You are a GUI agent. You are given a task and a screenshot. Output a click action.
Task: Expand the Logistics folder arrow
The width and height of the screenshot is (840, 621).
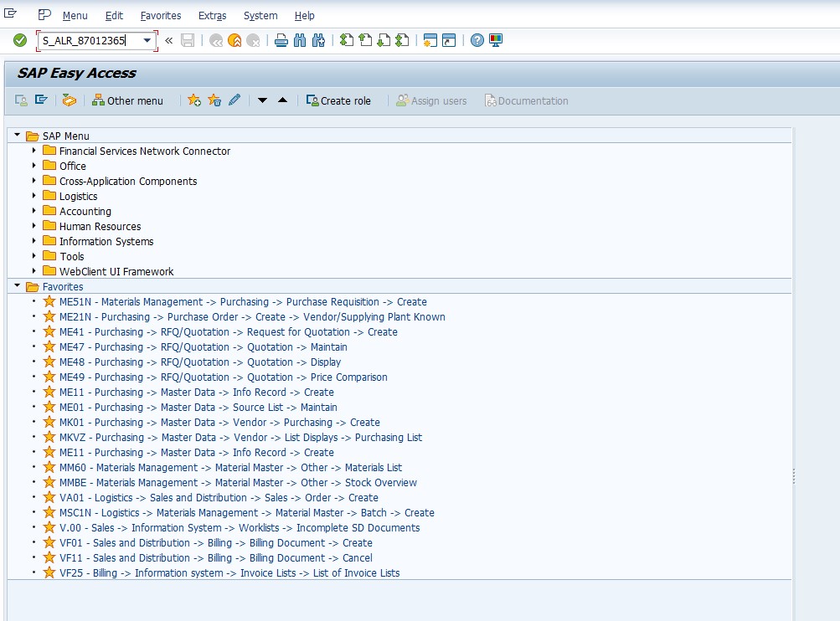pyautogui.click(x=33, y=195)
